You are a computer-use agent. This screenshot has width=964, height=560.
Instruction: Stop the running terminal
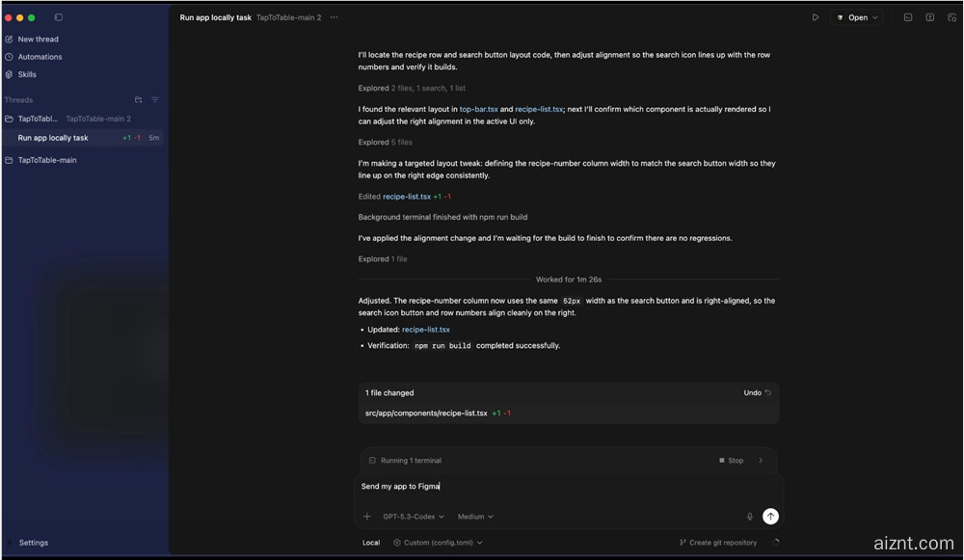(731, 461)
